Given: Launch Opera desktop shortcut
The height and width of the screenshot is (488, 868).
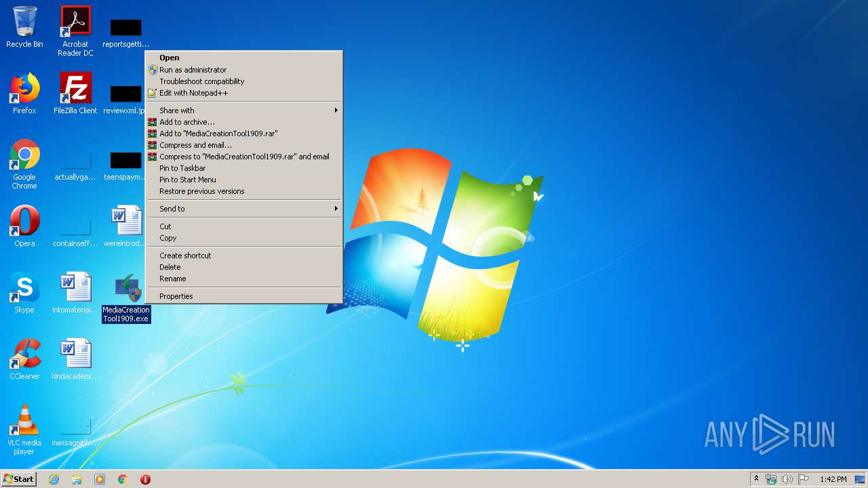Looking at the screenshot, I should click(24, 226).
